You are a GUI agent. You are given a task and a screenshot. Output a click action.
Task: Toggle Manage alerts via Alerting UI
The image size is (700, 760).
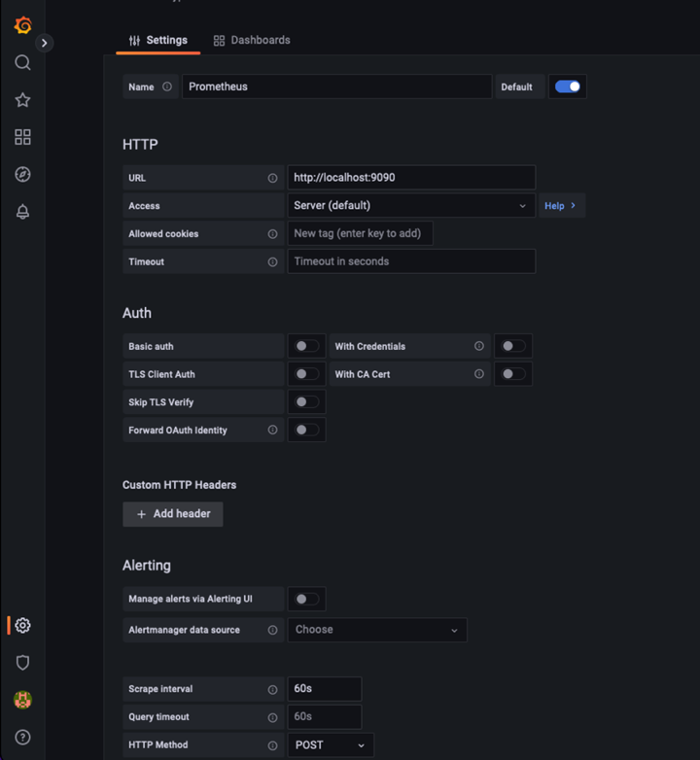(306, 600)
